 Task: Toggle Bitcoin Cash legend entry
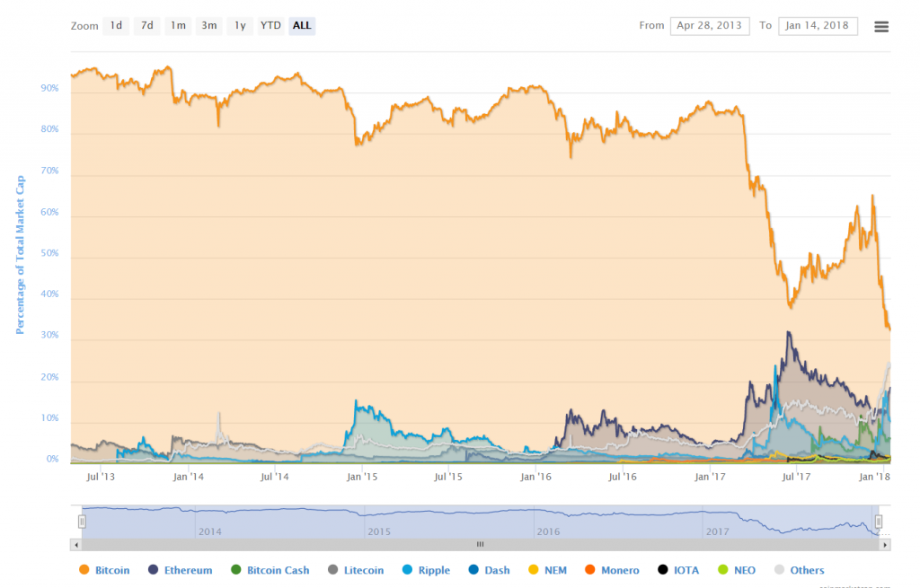270,570
